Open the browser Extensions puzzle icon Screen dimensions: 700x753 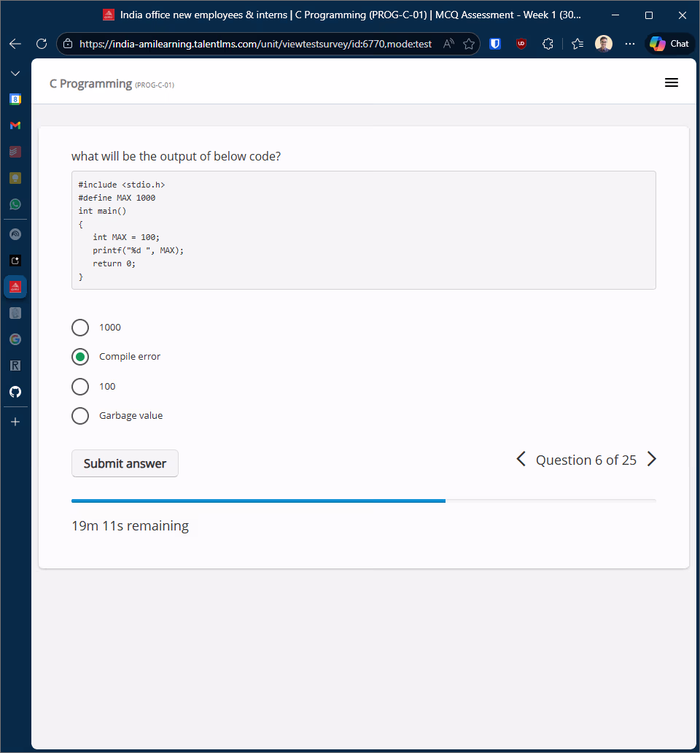pyautogui.click(x=548, y=44)
